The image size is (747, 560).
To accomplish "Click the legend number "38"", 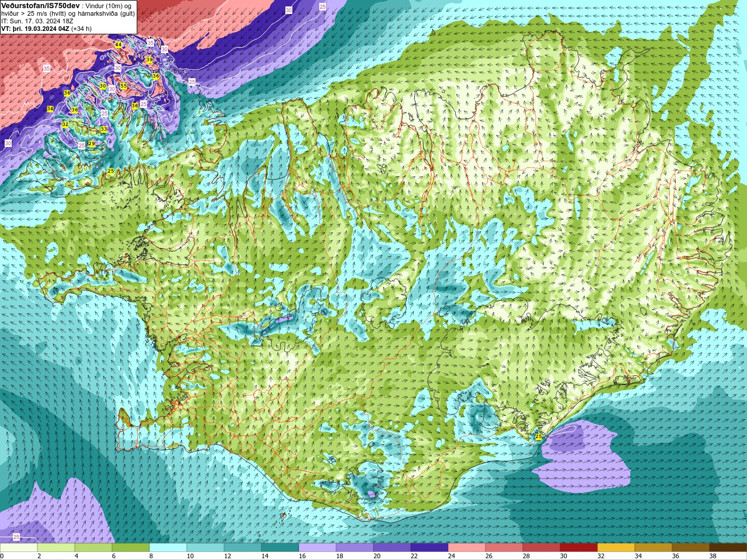I will pos(713,556).
